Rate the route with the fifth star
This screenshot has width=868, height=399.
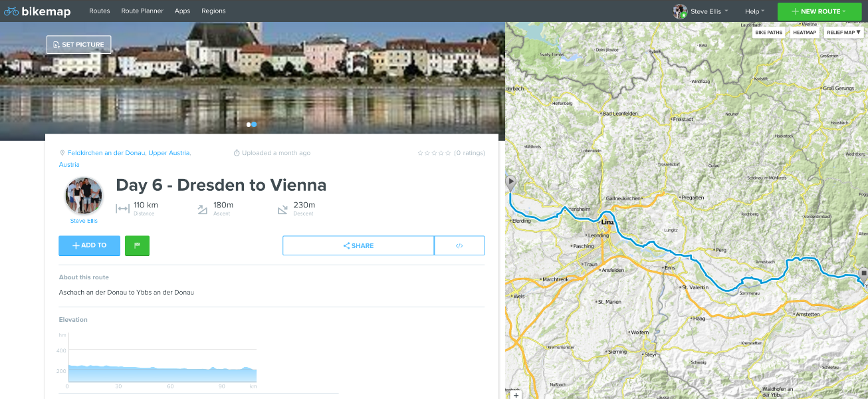pyautogui.click(x=448, y=153)
